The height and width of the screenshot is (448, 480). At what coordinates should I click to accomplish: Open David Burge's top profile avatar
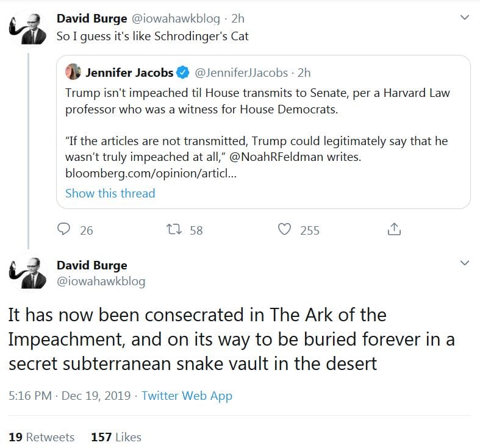point(28,27)
